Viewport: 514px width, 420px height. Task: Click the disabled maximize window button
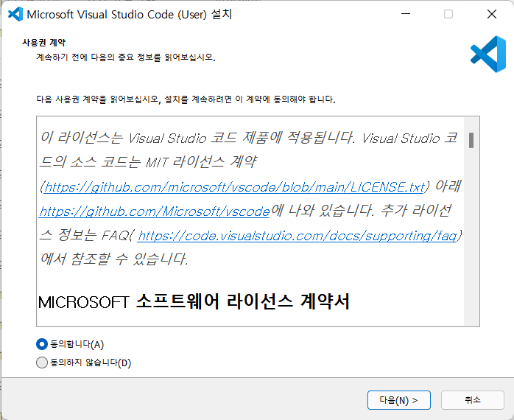(448, 14)
